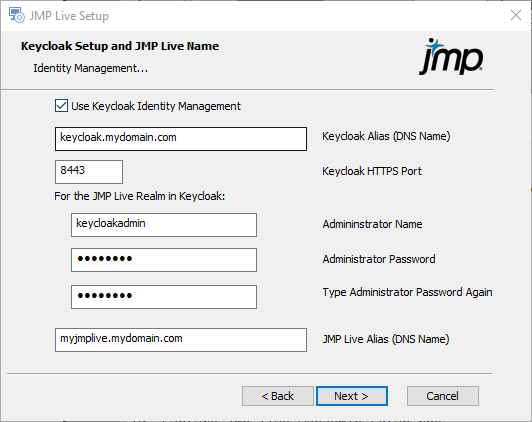
Task: Click the 'Admininstrator Name' label
Action: coord(372,224)
